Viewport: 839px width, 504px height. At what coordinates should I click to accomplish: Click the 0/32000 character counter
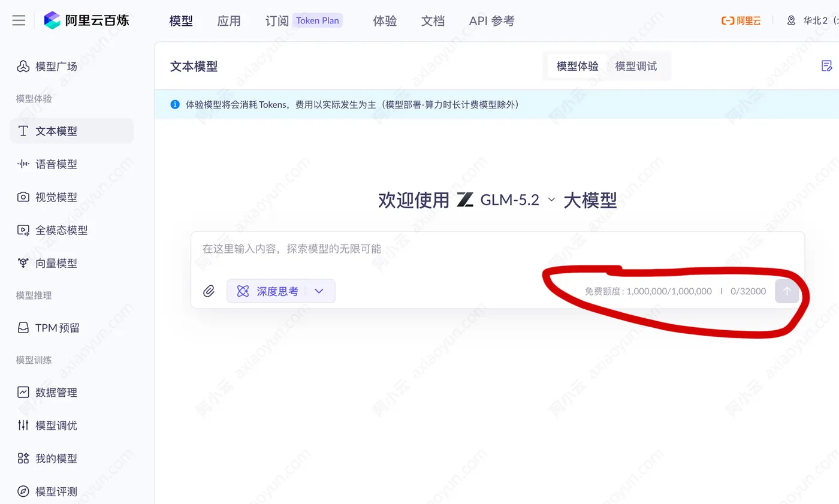pyautogui.click(x=748, y=291)
